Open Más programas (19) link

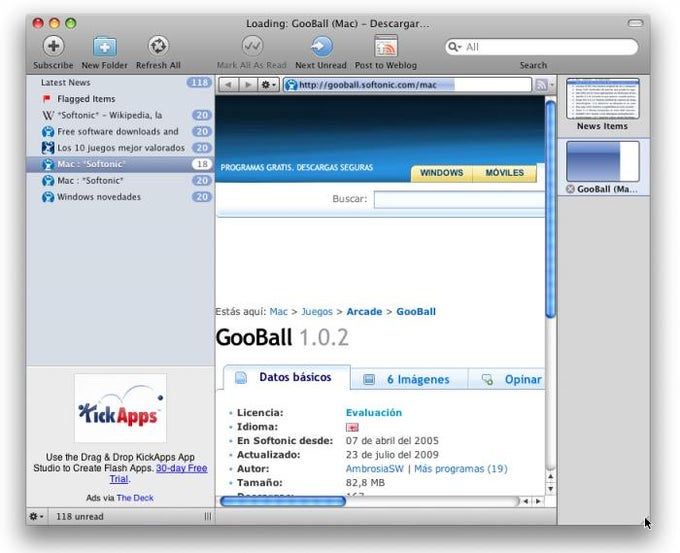coord(461,469)
